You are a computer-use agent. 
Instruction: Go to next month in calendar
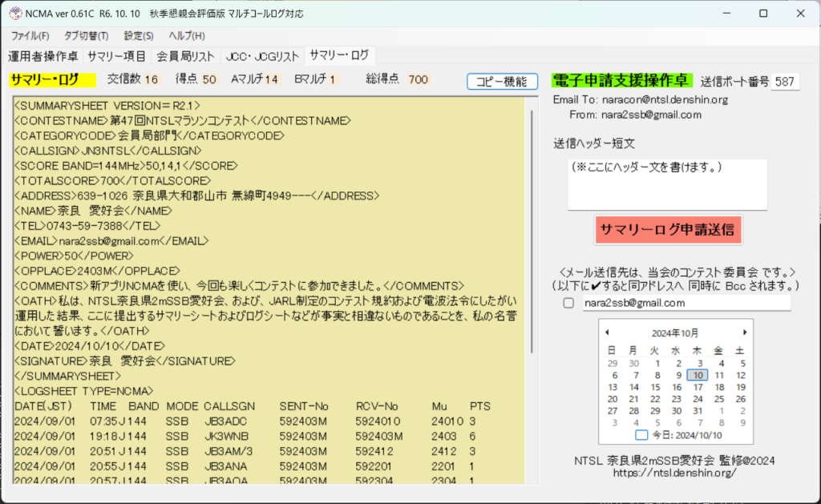click(x=745, y=333)
